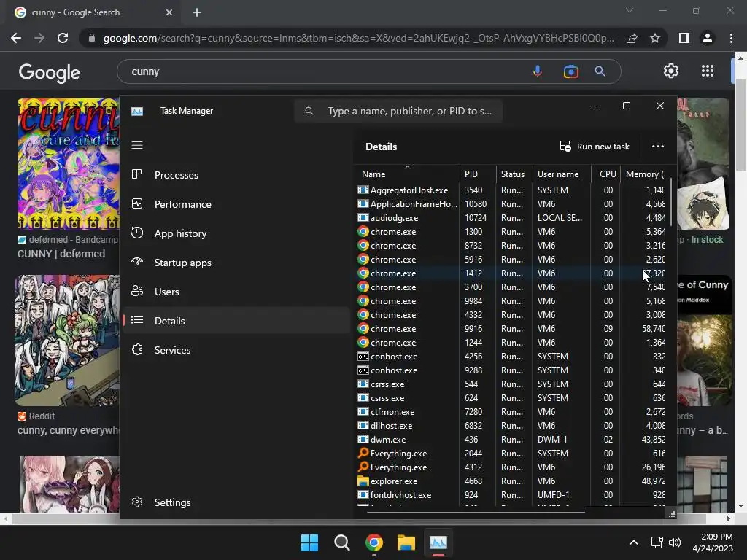Select the ctfmon.exe process
The image size is (747, 560).
tap(511, 411)
